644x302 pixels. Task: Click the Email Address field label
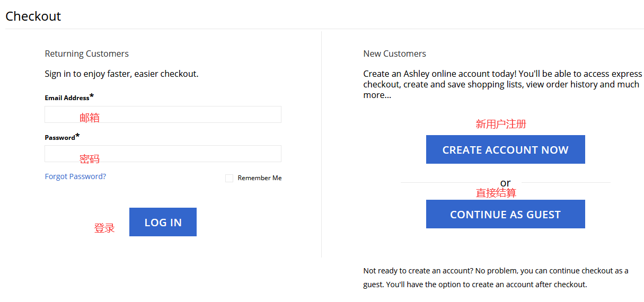point(67,98)
